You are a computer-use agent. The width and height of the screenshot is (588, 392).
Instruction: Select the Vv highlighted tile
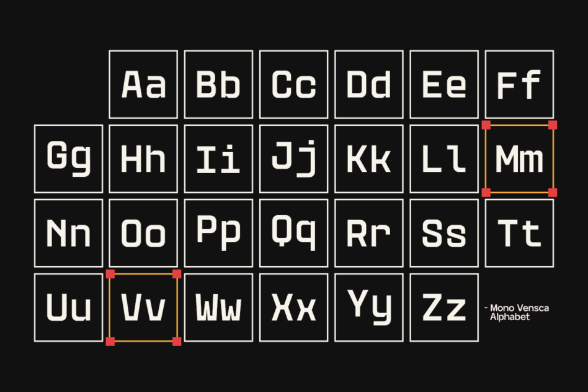[x=143, y=308]
